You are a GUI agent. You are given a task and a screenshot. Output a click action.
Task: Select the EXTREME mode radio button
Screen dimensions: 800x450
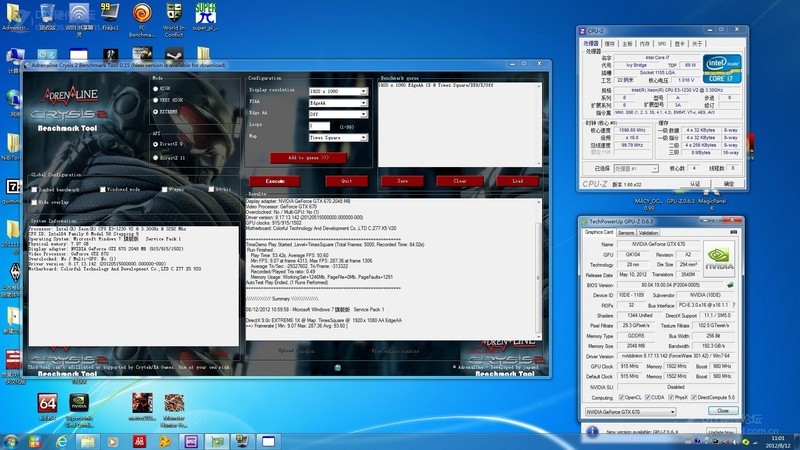pos(156,112)
